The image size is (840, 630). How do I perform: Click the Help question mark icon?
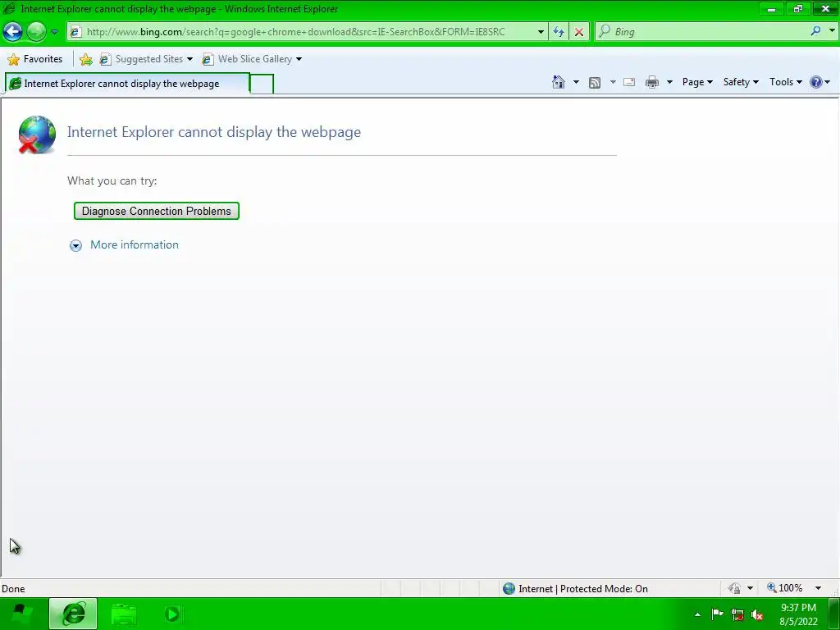click(816, 82)
